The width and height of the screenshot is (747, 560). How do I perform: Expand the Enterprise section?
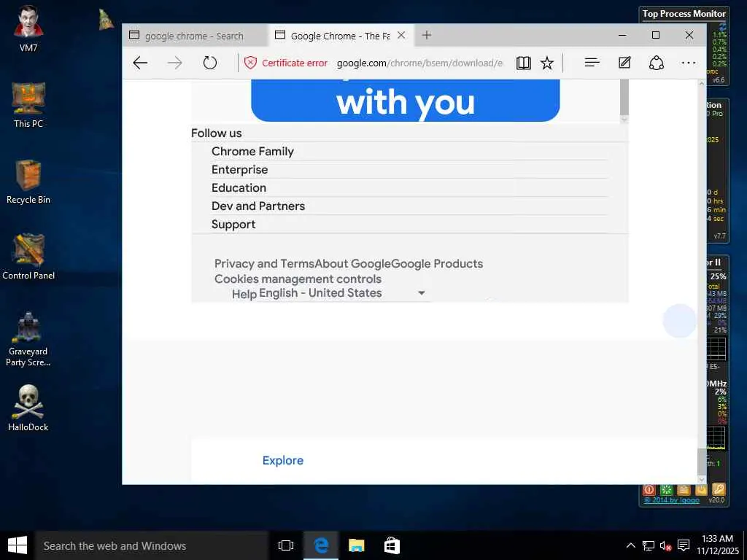(x=410, y=169)
